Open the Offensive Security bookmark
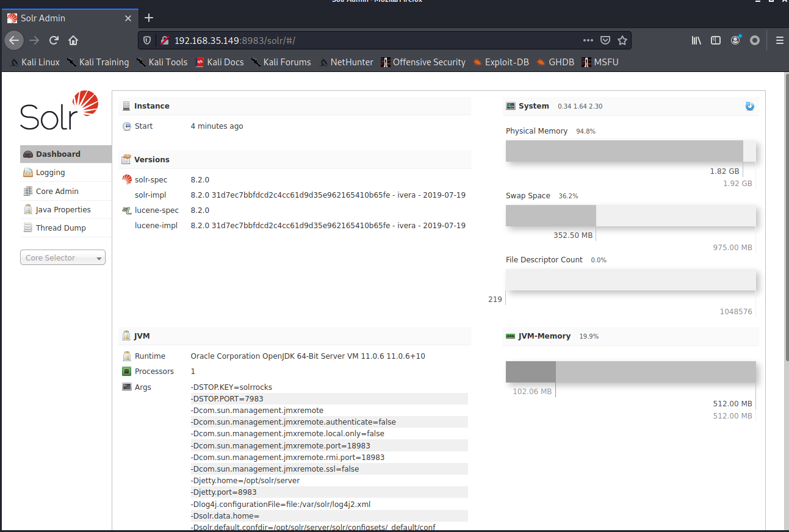Screen dimensions: 789x532 coord(423,62)
